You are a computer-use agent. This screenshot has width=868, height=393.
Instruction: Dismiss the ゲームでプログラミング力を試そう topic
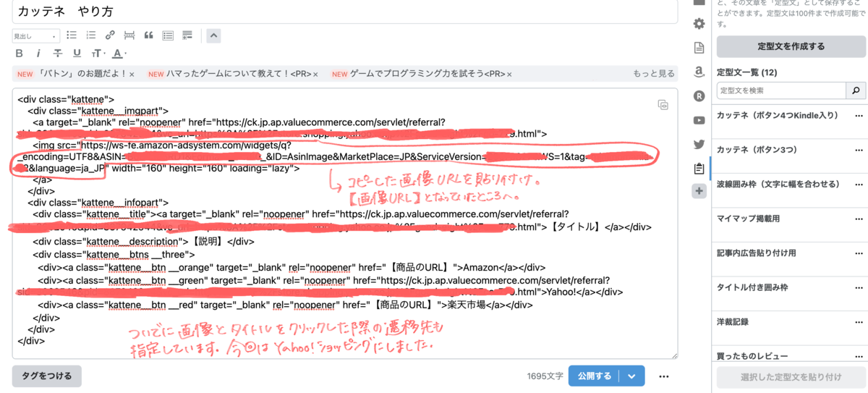coord(509,74)
